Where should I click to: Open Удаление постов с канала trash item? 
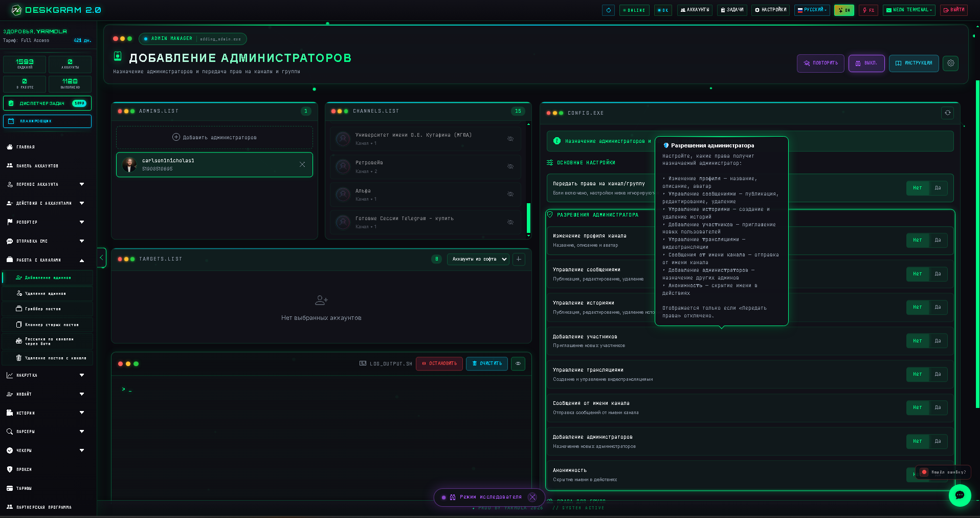[48, 358]
